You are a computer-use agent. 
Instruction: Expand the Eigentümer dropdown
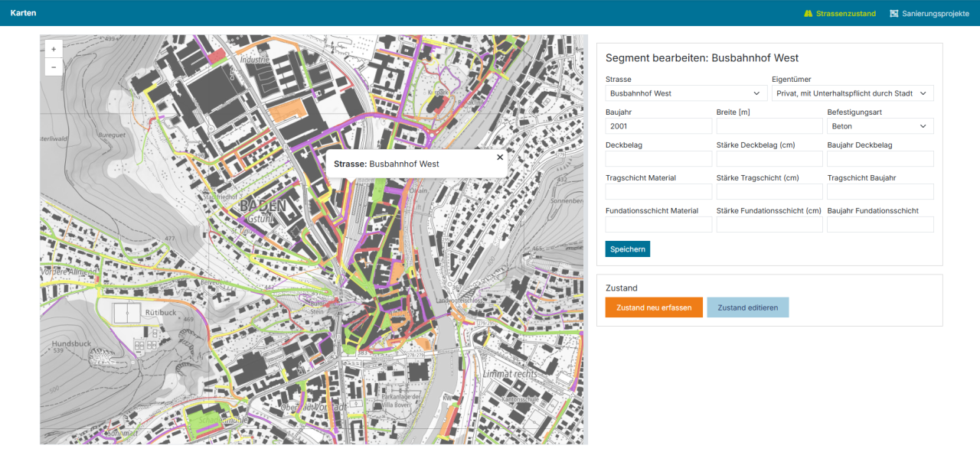[x=853, y=93]
